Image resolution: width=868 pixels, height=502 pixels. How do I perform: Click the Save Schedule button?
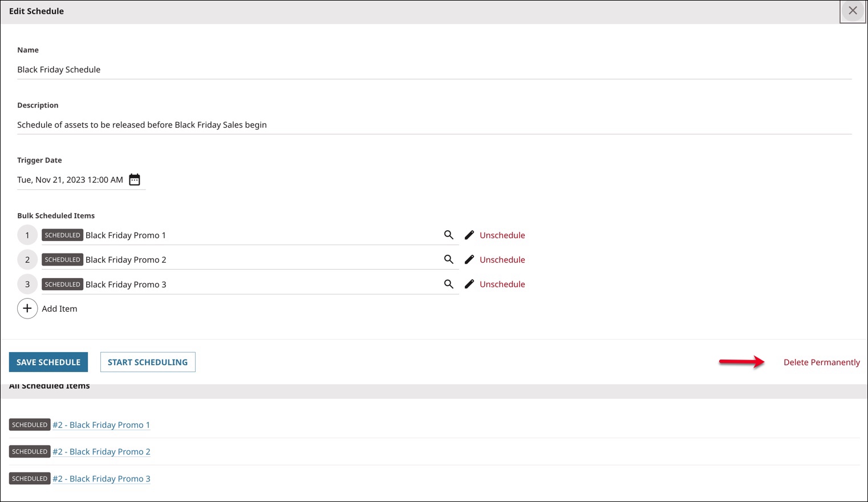click(x=48, y=362)
